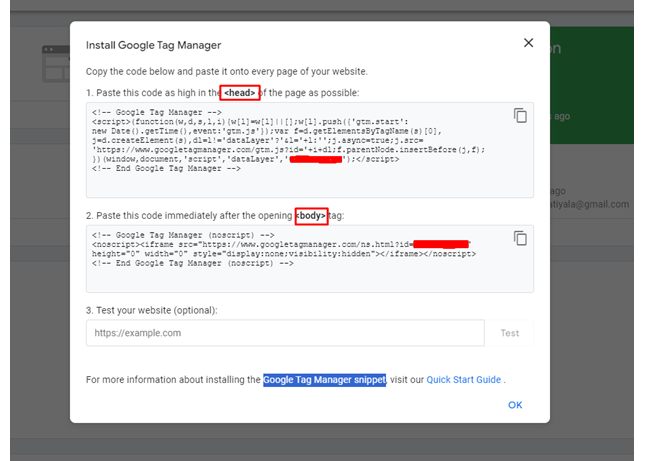Copy the head script code snippet
This screenshot has width=648, height=461.
520,116
